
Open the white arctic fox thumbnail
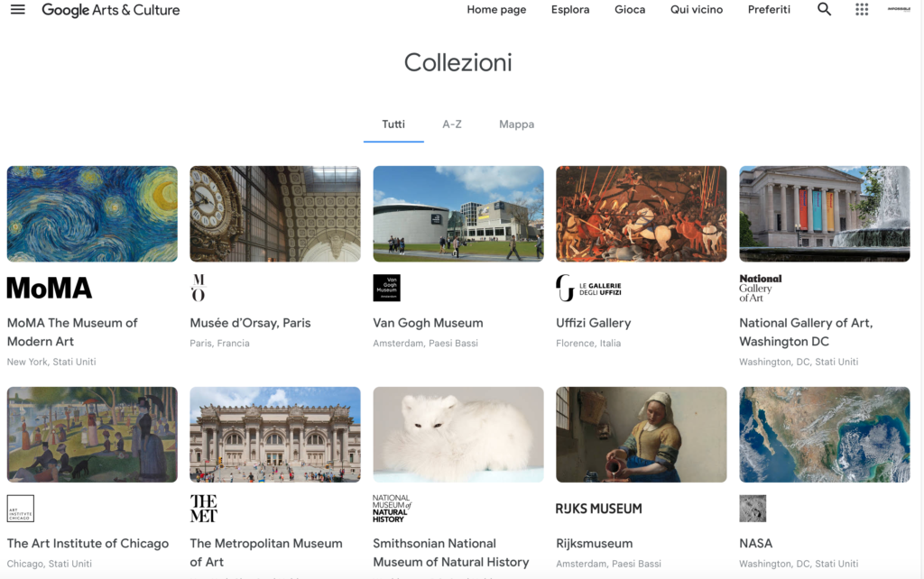[458, 435]
